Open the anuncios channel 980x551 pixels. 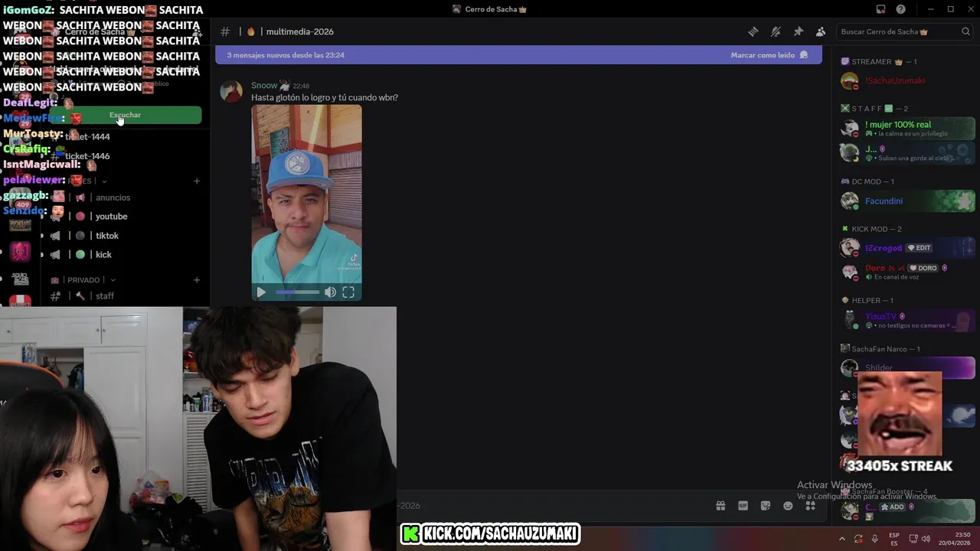113,197
